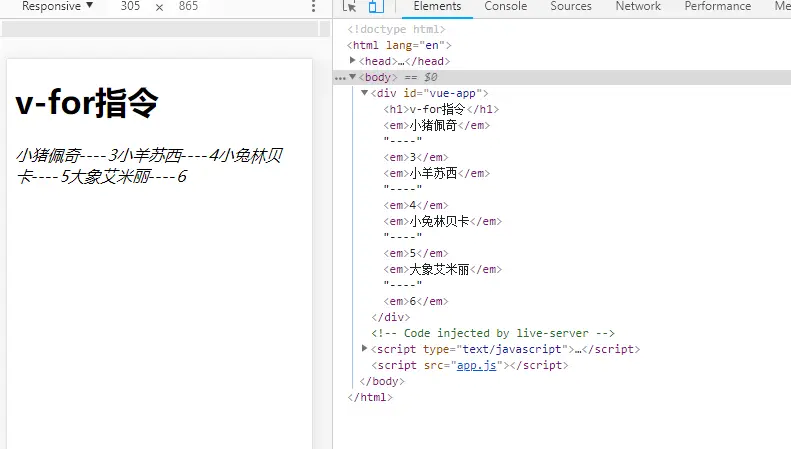Select the h1 v-for指令 element row
This screenshot has height=449, width=791.
(x=441, y=109)
